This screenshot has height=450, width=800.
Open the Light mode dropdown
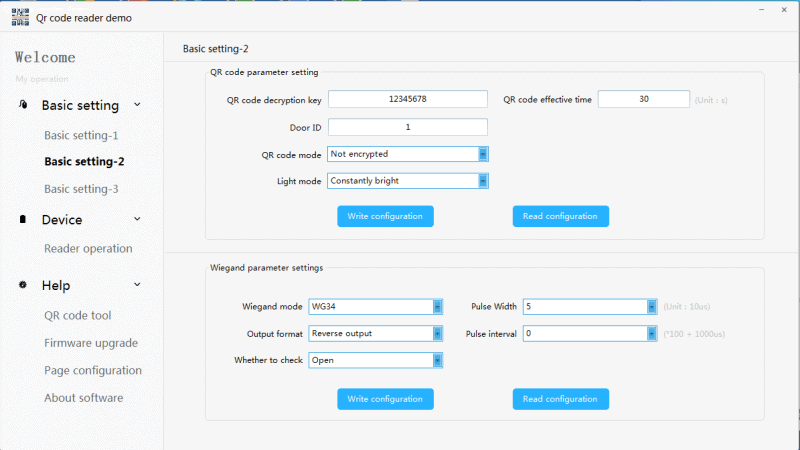(482, 181)
